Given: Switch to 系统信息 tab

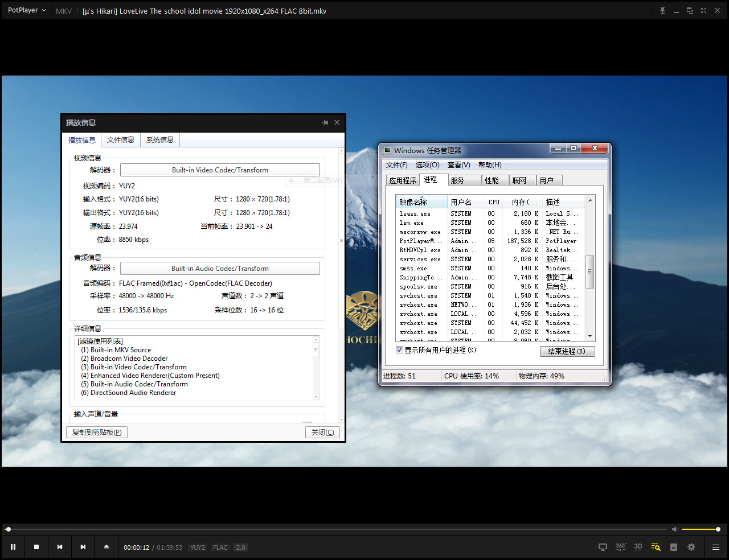Looking at the screenshot, I should coord(160,140).
